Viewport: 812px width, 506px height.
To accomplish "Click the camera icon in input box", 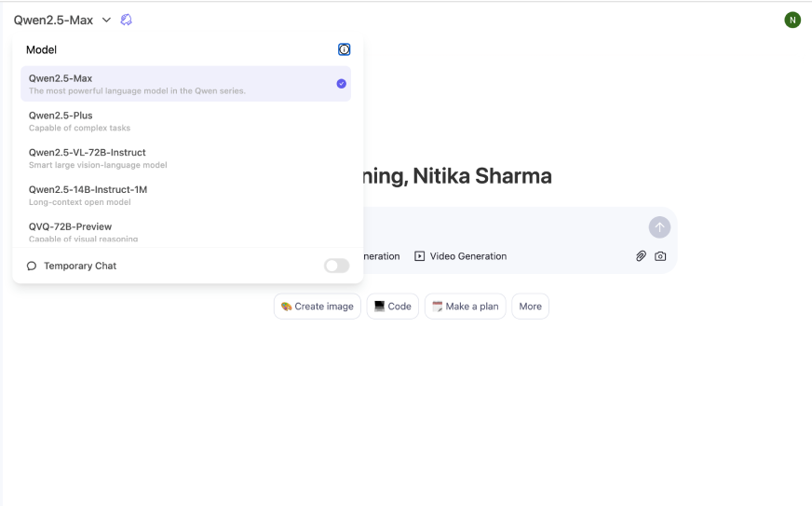I will pos(660,256).
